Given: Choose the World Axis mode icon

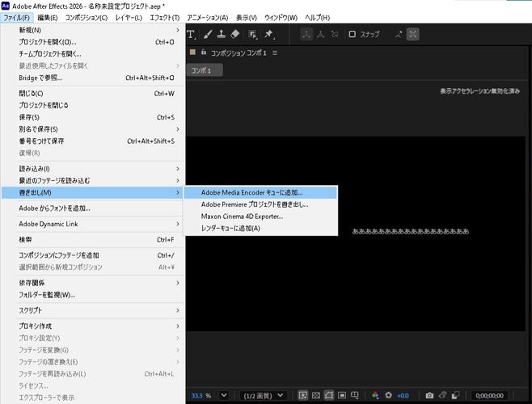Looking at the screenshot, I should [x=321, y=34].
